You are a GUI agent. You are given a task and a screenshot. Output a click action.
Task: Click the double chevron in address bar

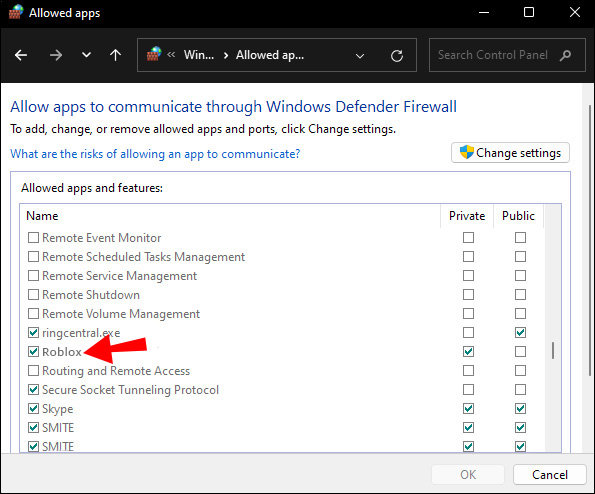coord(171,55)
